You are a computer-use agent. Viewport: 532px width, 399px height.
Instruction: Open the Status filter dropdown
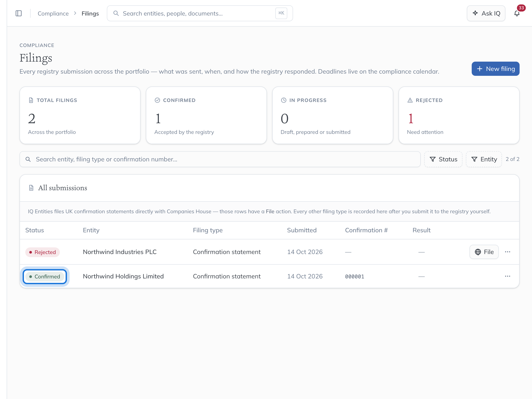(x=443, y=159)
